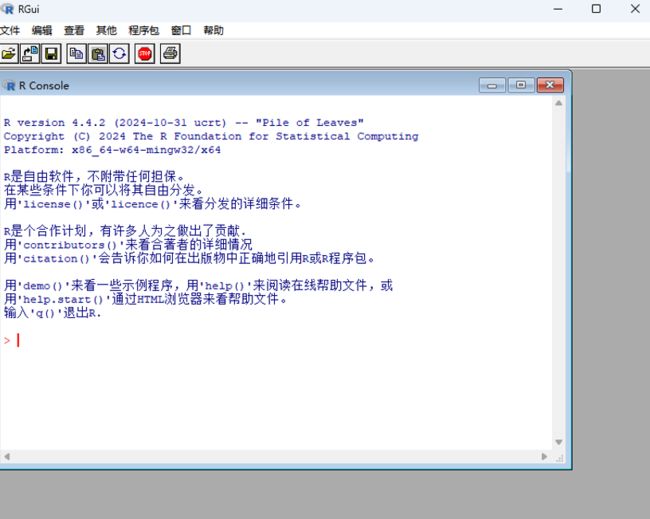This screenshot has width=650, height=519.
Task: Close the main RGui window
Action: (x=635, y=9)
